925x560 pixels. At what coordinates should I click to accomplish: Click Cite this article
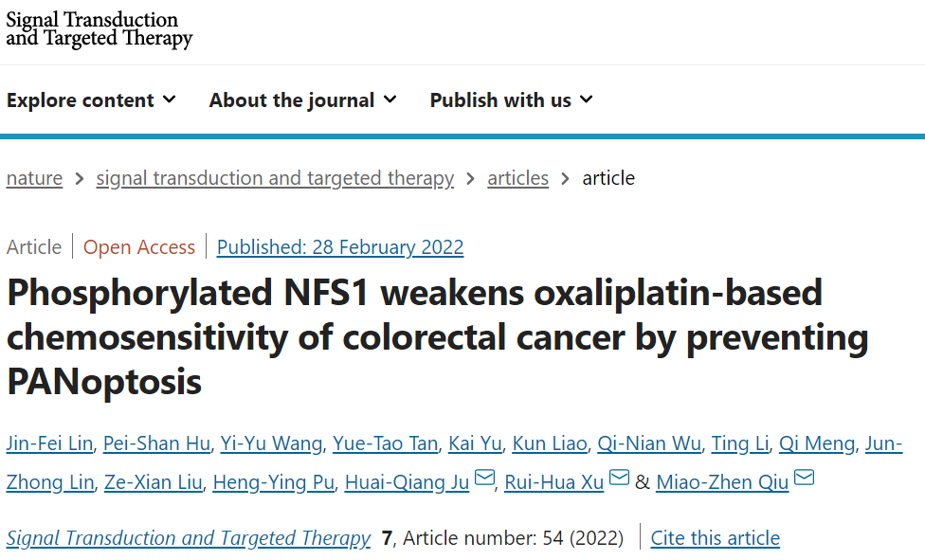point(715,538)
